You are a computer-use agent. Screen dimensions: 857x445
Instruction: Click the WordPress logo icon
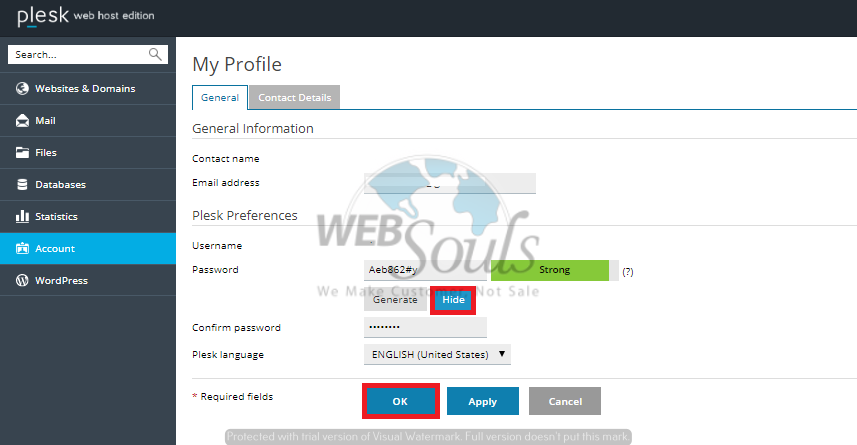[x=22, y=280]
